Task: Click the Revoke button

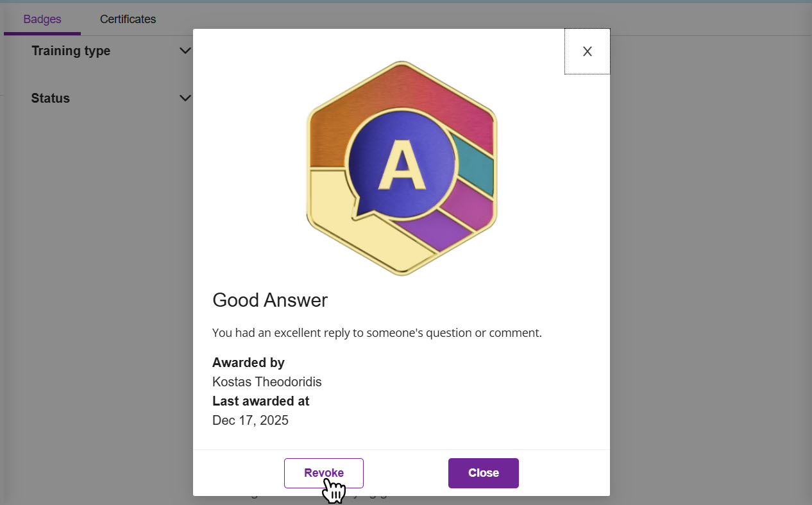Action: [323, 473]
